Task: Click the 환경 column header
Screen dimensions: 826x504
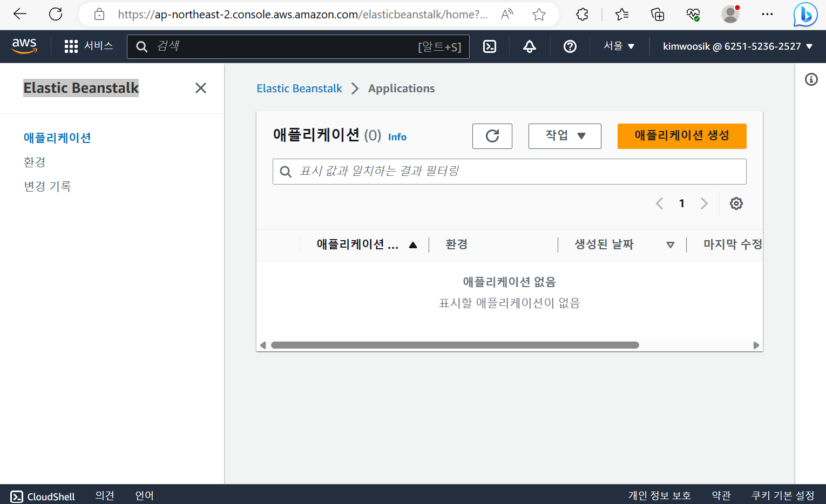Action: pyautogui.click(x=457, y=245)
